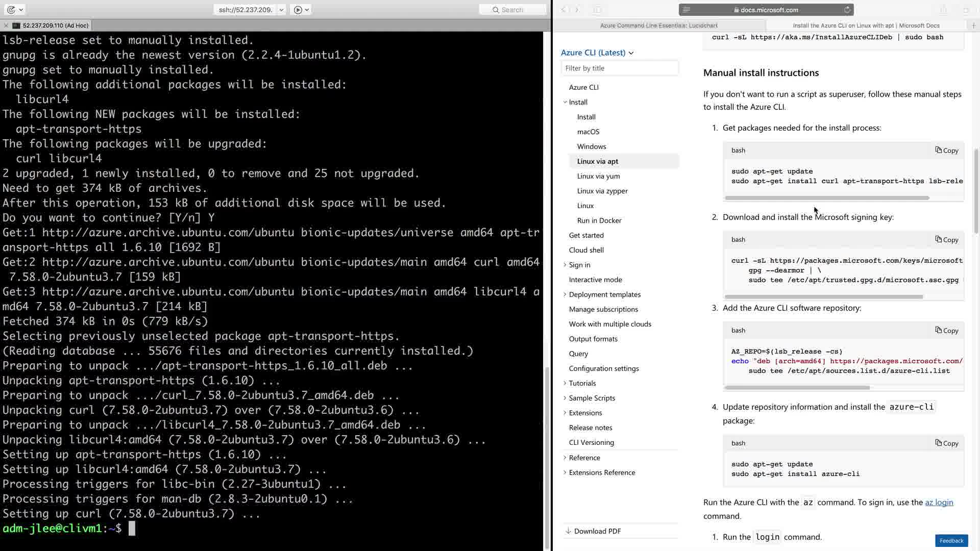Click the Reader view icon in address bar
The image size is (980, 551).
(687, 10)
